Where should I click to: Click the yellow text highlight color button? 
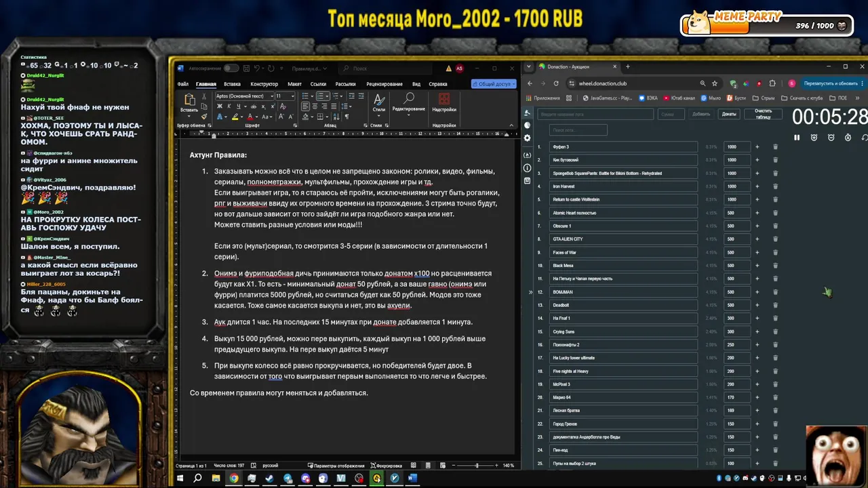(x=235, y=117)
